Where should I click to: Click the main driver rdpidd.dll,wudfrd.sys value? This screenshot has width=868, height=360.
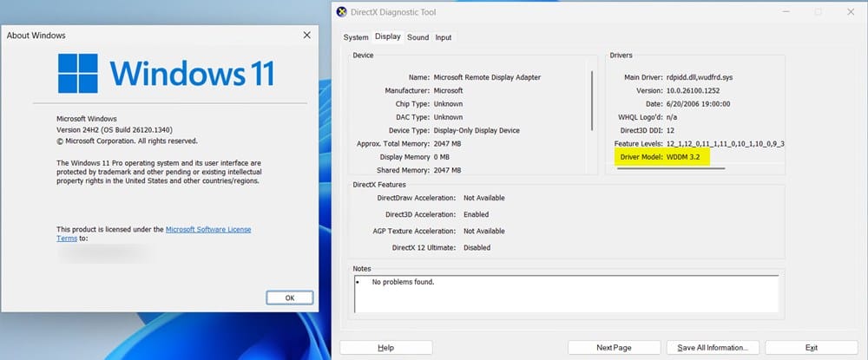(700, 77)
